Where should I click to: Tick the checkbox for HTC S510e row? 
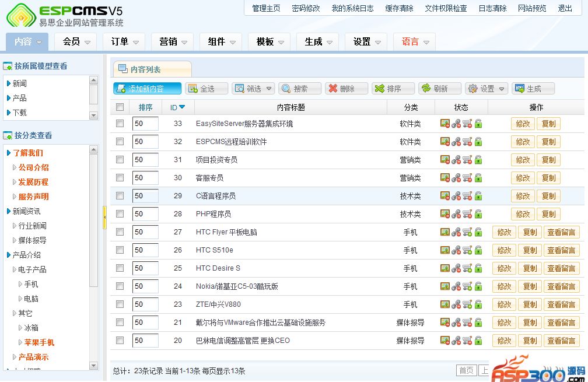tap(120, 250)
